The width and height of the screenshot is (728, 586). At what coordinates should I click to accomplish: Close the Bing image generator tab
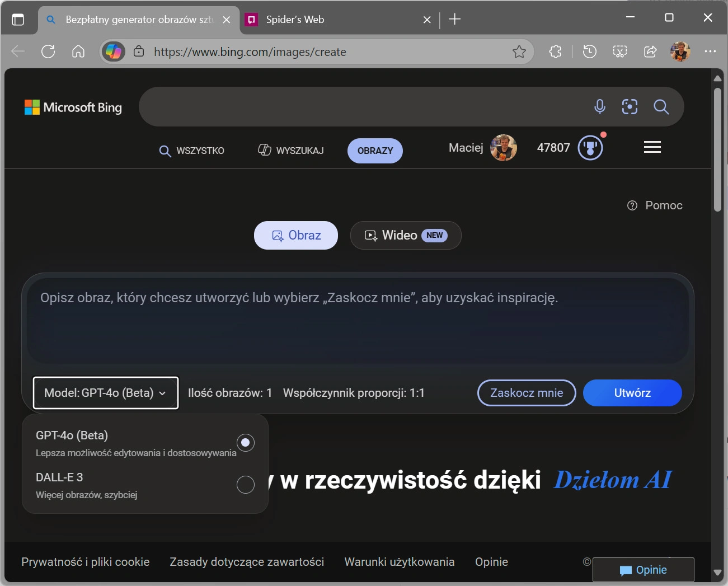point(227,20)
